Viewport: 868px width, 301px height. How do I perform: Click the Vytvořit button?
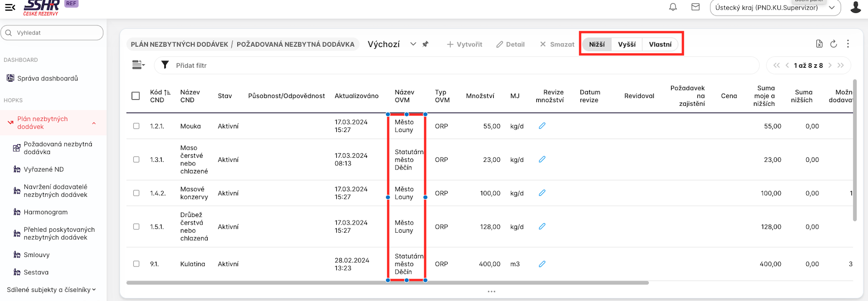point(464,45)
